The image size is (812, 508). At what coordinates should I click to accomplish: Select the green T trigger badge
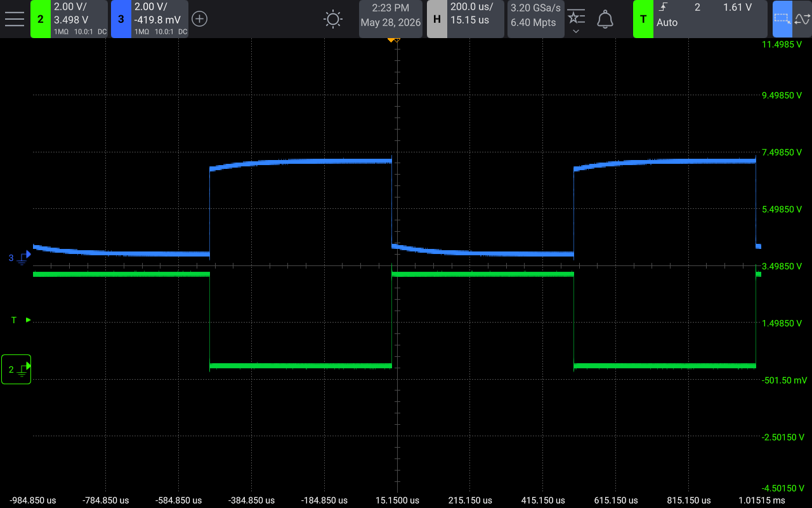(643, 19)
